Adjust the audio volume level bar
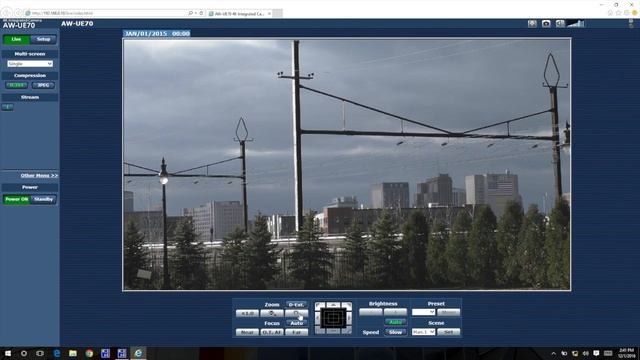640x360 pixels. [576, 24]
